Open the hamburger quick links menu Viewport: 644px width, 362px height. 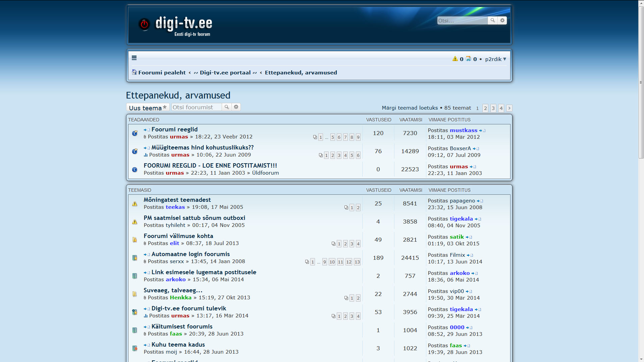point(134,58)
